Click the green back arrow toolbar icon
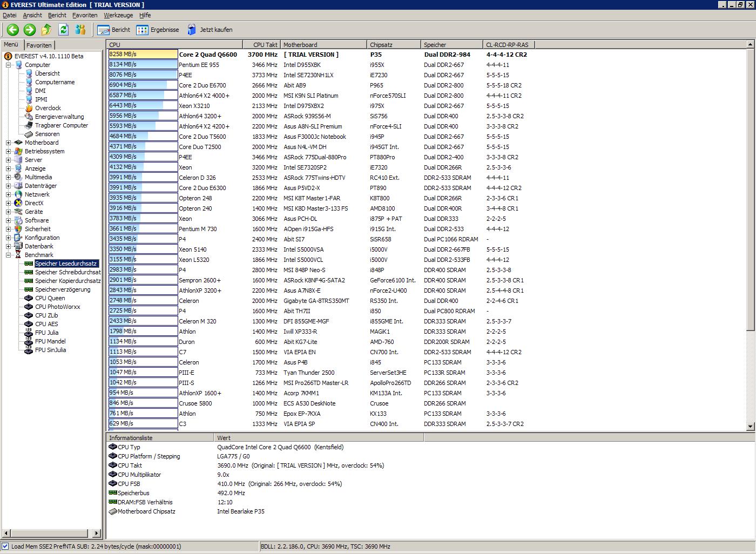The height and width of the screenshot is (554, 756). point(13,30)
